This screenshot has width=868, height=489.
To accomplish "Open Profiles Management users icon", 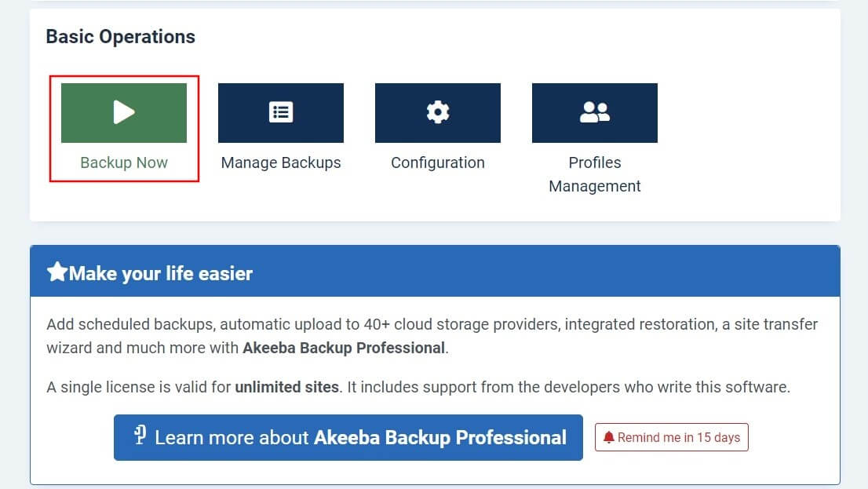I will [x=595, y=112].
